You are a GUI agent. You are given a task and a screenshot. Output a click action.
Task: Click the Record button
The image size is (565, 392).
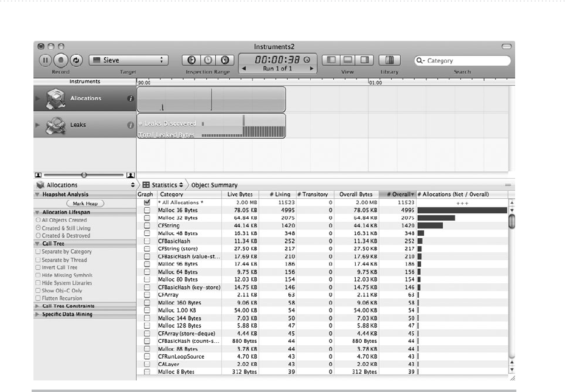61,60
